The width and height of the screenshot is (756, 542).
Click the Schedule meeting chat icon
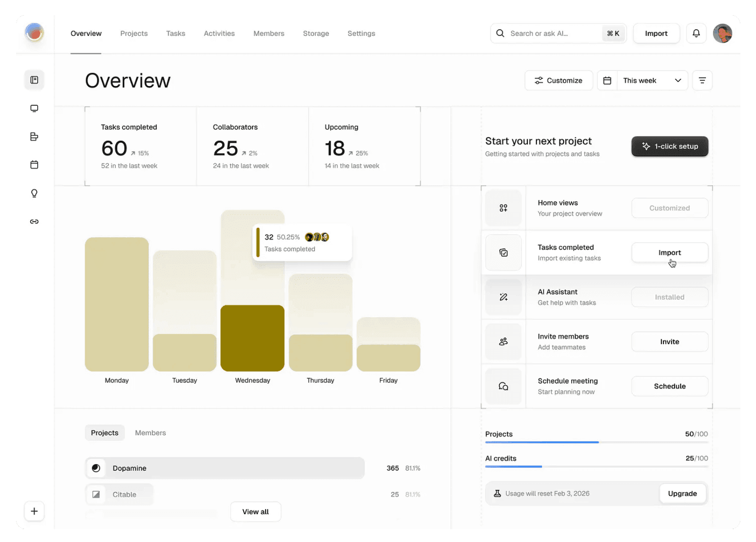(503, 386)
